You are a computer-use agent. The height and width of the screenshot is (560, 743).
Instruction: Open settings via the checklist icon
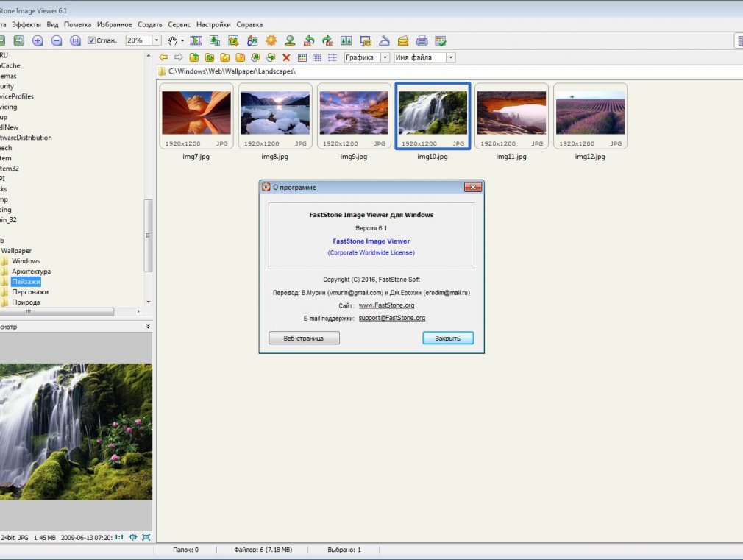(x=441, y=40)
